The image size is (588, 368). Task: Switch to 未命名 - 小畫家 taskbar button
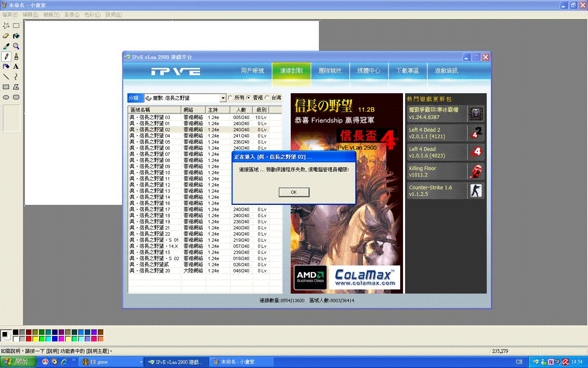[x=242, y=362]
